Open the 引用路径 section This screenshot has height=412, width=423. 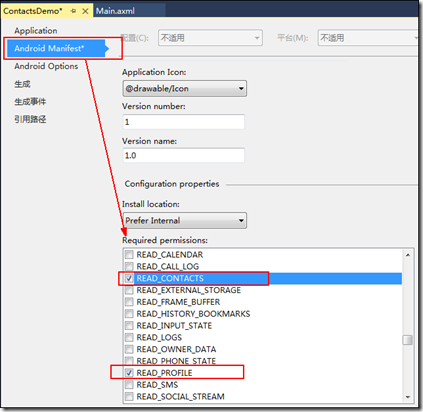click(30, 119)
